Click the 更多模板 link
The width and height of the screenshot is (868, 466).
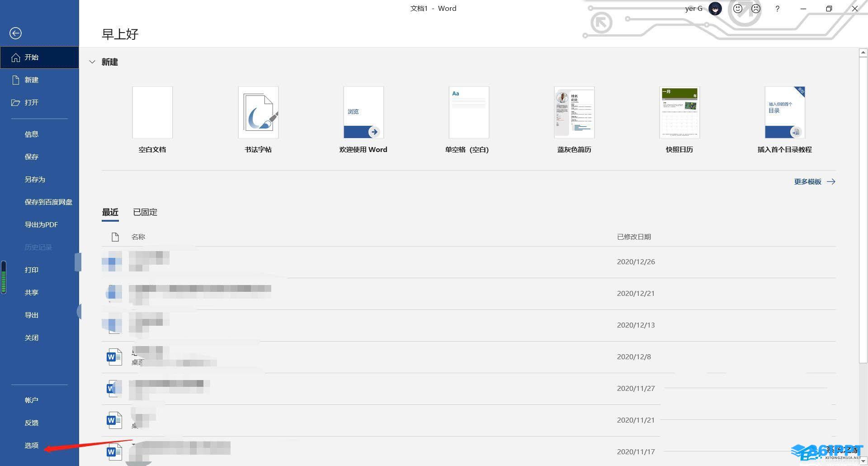[x=815, y=182]
